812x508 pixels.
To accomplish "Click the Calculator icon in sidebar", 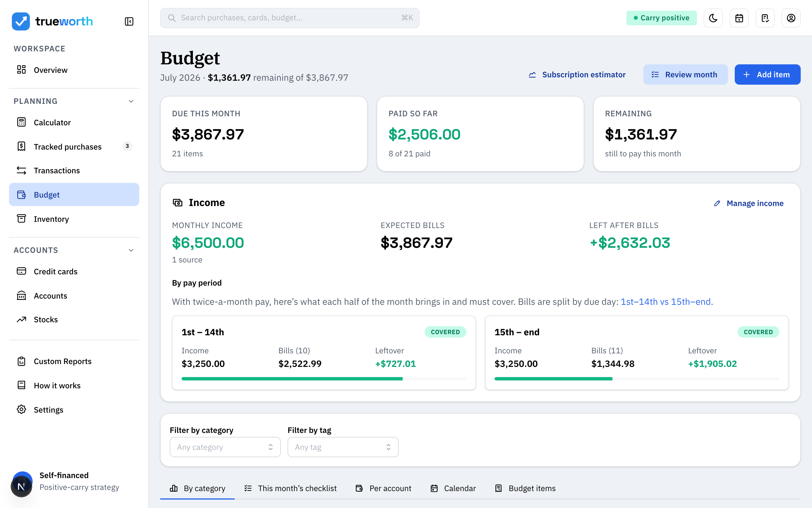I will (21, 122).
